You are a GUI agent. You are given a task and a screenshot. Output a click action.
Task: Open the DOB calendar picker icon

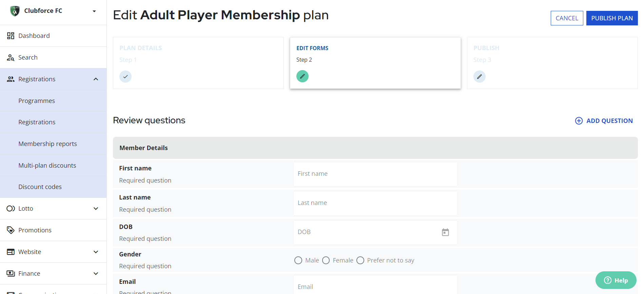pos(445,232)
